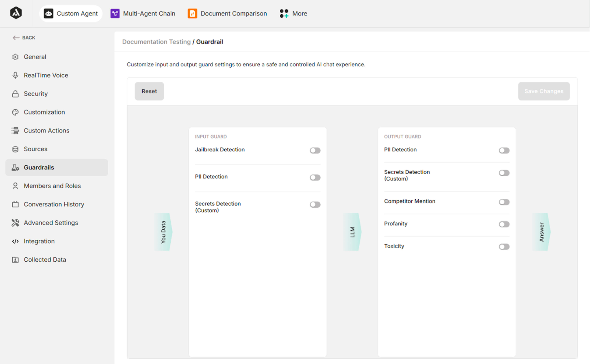
Task: Open the Advanced Settings sidebar label
Action: tap(51, 223)
